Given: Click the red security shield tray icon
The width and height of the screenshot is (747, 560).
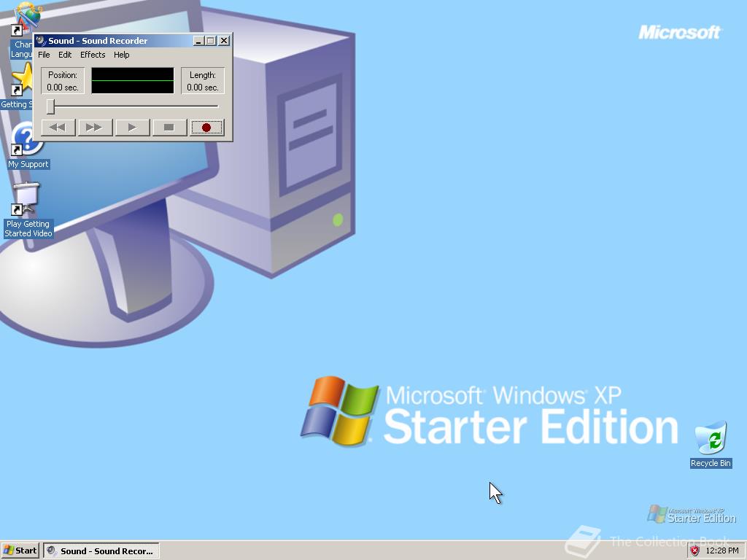Looking at the screenshot, I should coord(695,551).
